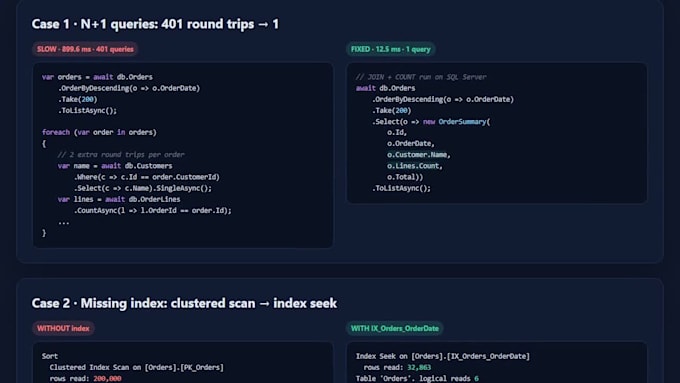The width and height of the screenshot is (680, 383).
Task: Click the line "o.OrderDate," in the FIXED block
Action: click(x=411, y=144)
